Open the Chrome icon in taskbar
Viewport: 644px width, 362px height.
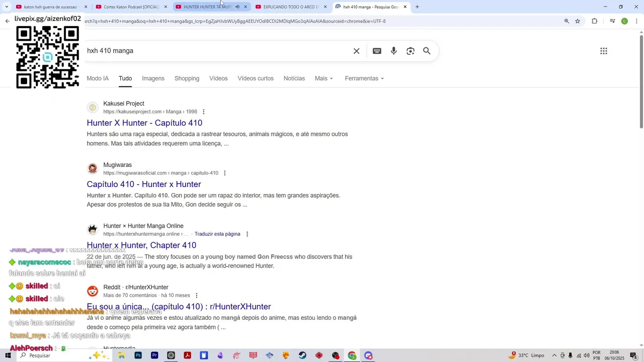(x=352, y=355)
